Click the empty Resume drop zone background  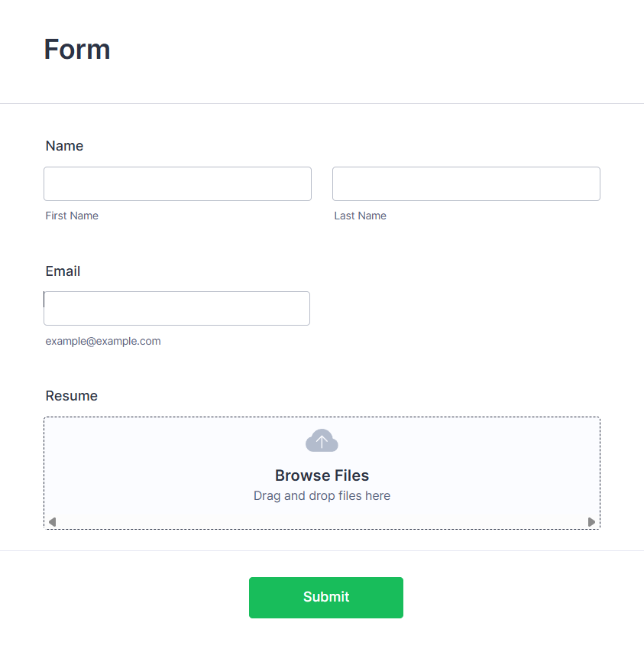tap(153, 466)
